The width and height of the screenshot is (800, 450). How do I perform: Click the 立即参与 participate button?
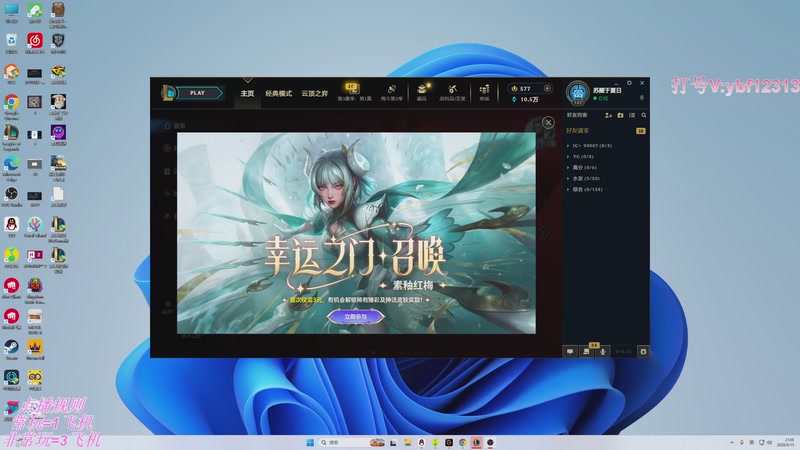pos(356,317)
